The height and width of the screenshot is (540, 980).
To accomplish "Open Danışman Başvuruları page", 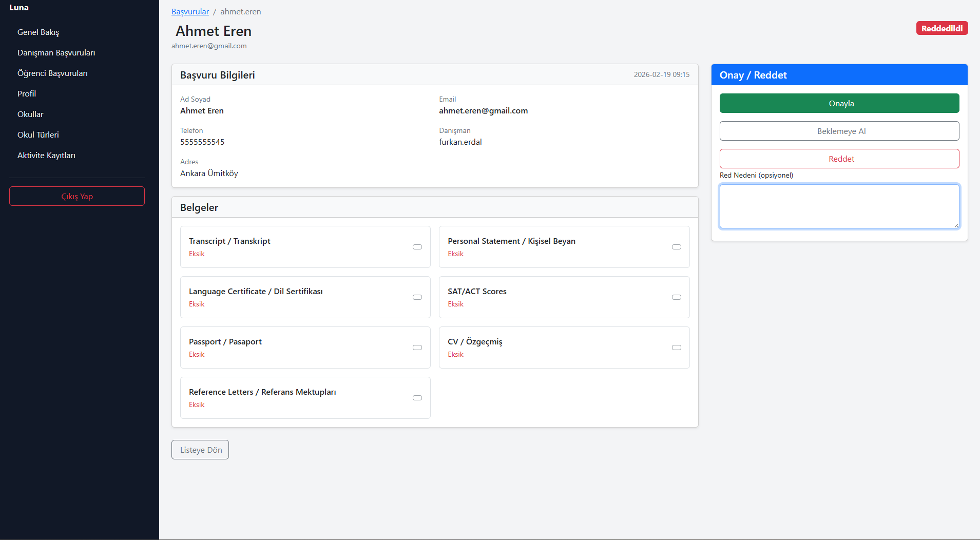I will (56, 52).
